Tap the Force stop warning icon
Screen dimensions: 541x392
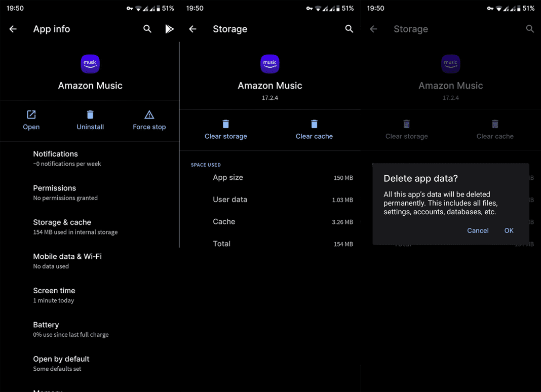149,114
